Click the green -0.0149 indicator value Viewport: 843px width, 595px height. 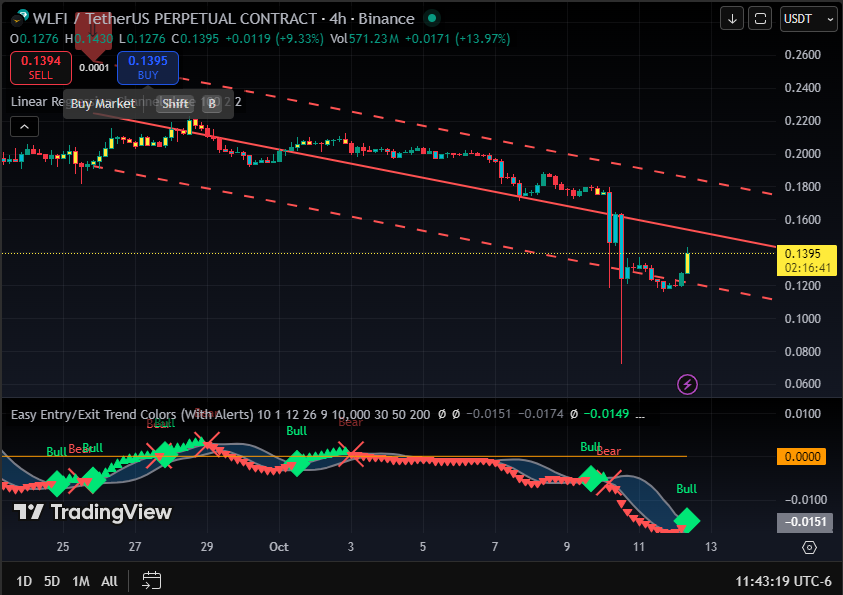tap(606, 414)
